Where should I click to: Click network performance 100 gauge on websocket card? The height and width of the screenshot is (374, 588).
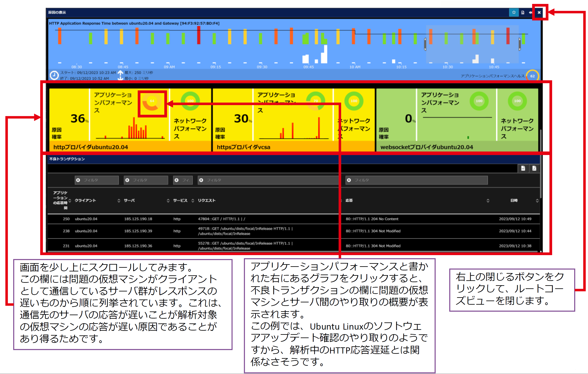click(517, 101)
